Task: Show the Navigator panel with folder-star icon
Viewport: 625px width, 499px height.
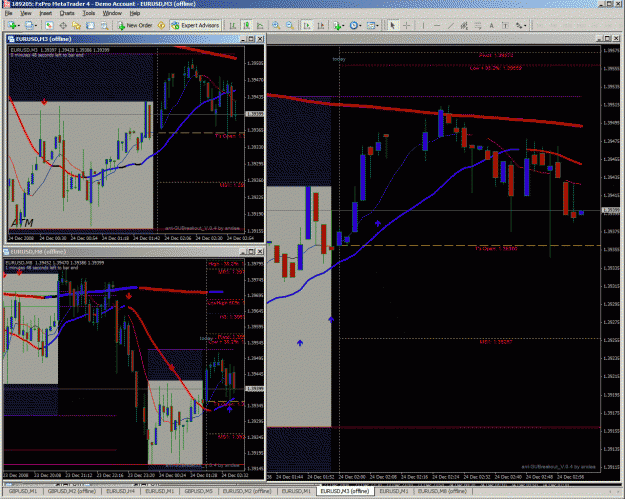Action: pyautogui.click(x=77, y=26)
